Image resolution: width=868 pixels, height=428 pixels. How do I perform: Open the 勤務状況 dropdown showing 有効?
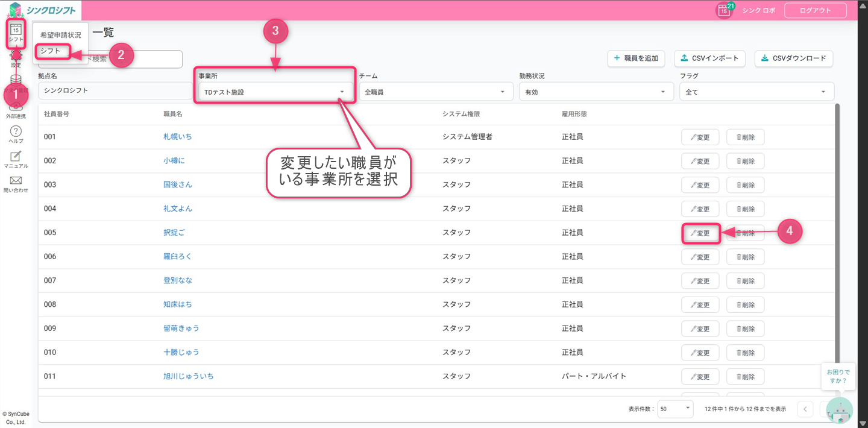(596, 92)
